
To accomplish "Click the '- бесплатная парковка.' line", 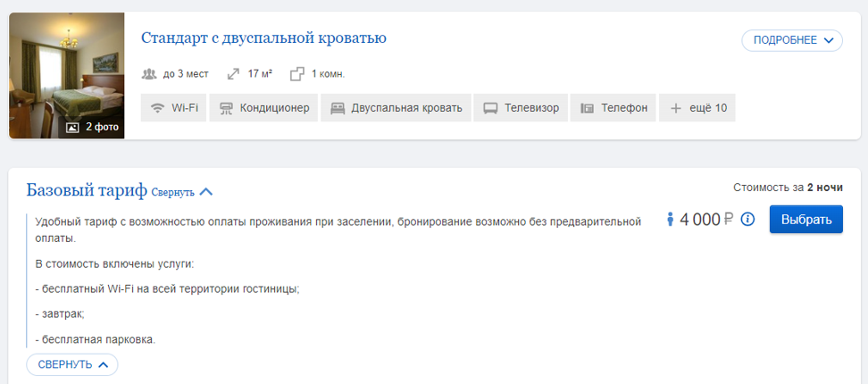I will (x=96, y=339).
